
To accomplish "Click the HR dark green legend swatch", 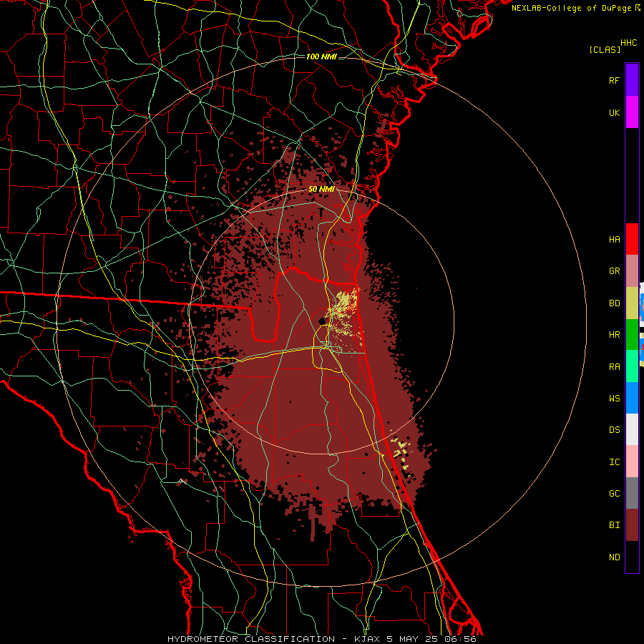I will coord(632,335).
